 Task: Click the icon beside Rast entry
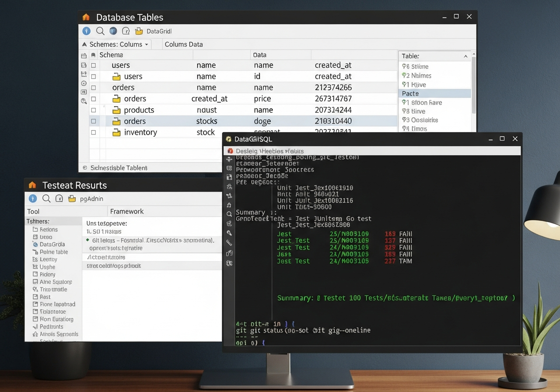point(35,297)
